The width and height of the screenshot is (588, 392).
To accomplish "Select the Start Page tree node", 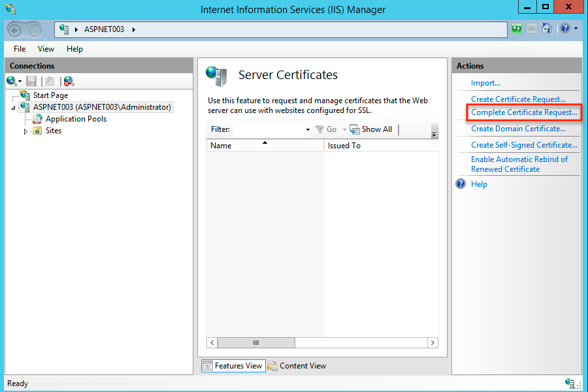I will (50, 95).
